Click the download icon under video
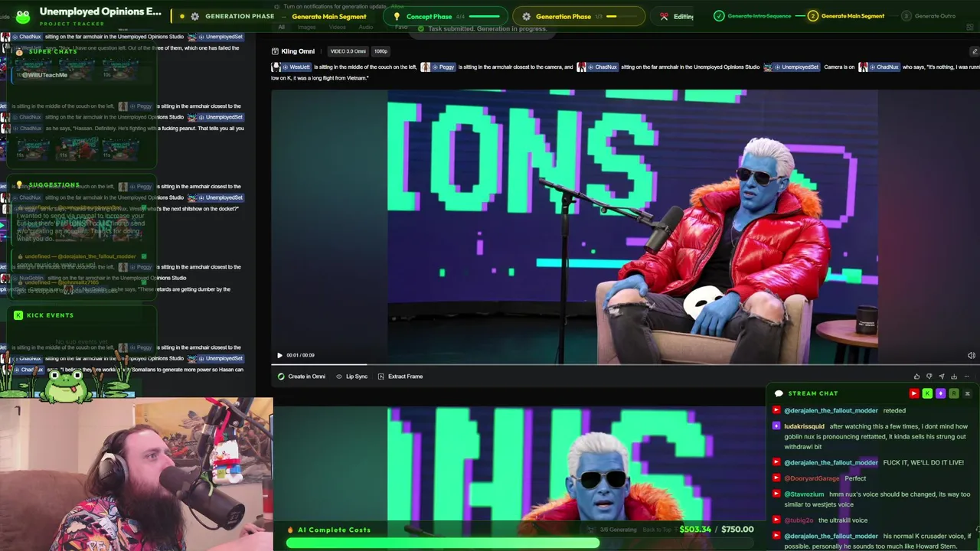The image size is (980, 551). click(x=954, y=377)
